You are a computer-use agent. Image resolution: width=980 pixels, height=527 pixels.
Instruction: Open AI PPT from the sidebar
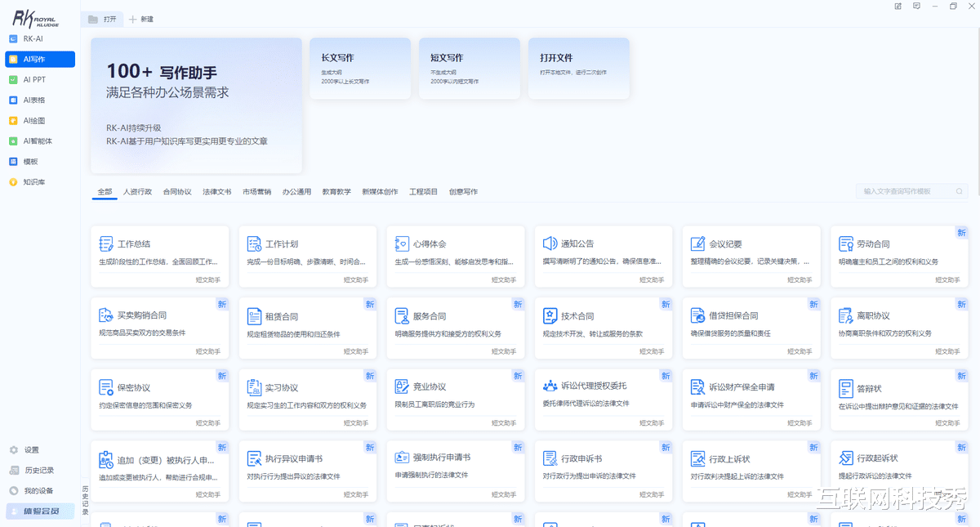(x=40, y=80)
